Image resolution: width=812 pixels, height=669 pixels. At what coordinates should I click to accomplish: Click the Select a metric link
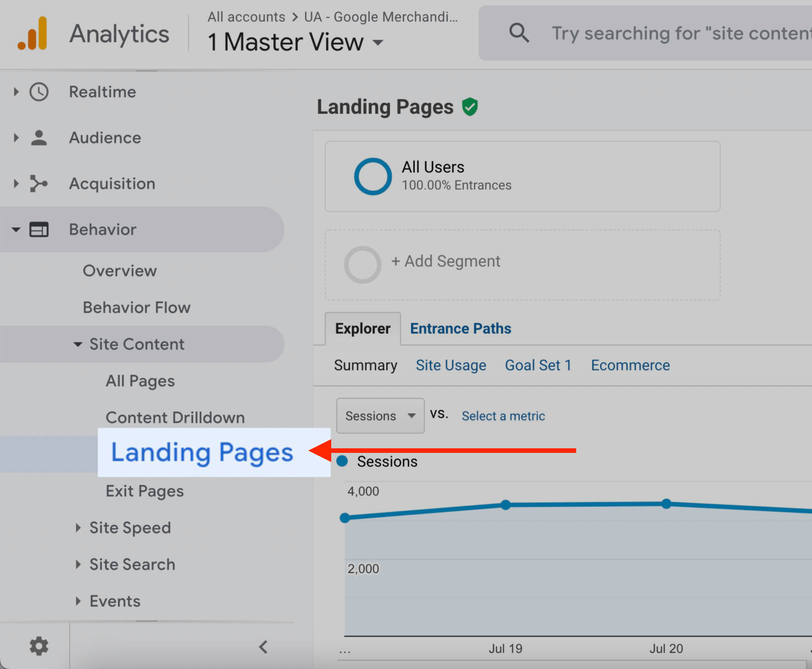click(x=503, y=416)
